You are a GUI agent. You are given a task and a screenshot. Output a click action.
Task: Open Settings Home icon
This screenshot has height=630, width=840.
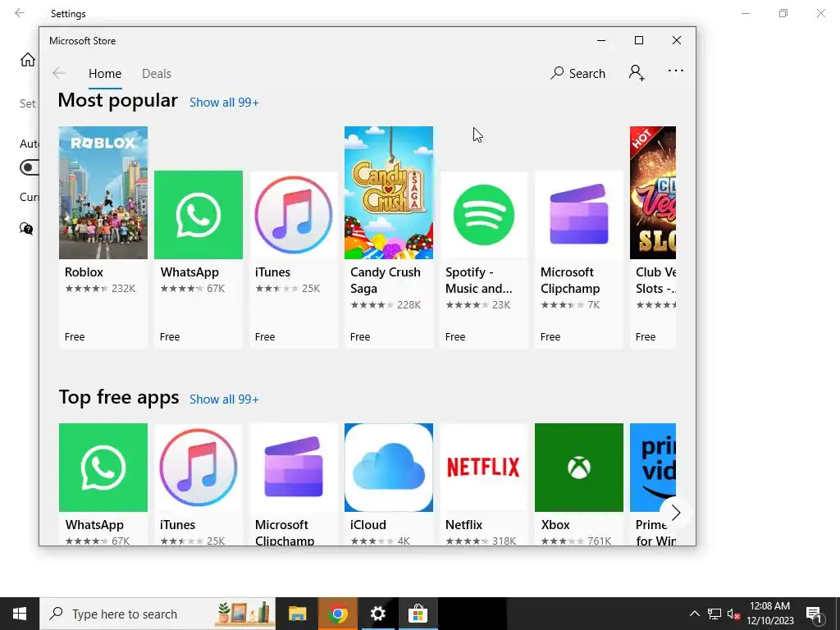click(x=28, y=59)
